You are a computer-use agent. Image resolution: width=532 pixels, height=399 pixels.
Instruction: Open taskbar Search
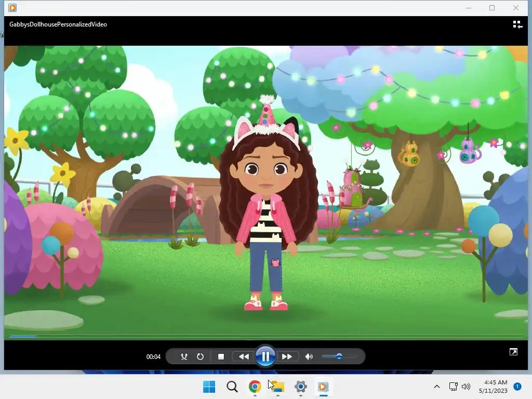(x=232, y=387)
